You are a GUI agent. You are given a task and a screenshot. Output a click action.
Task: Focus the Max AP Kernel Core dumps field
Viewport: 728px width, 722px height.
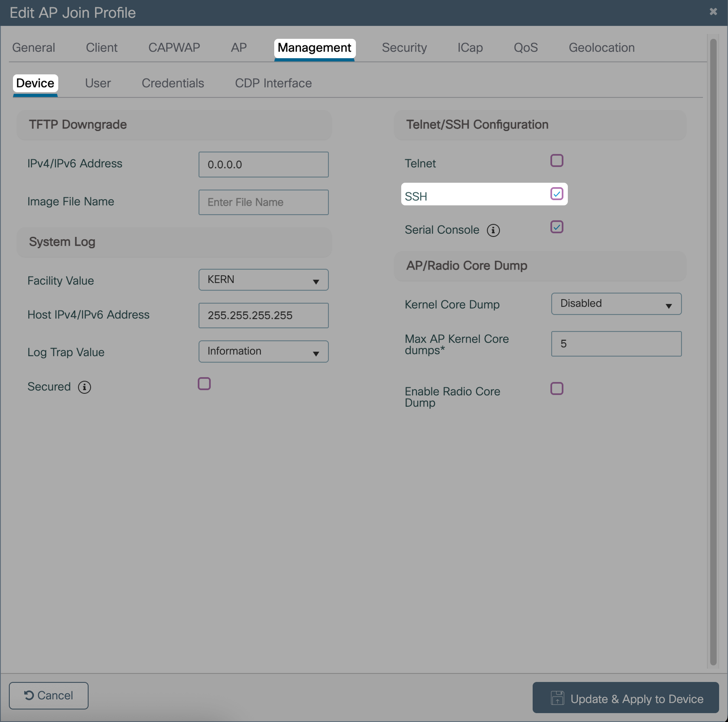[x=616, y=344]
